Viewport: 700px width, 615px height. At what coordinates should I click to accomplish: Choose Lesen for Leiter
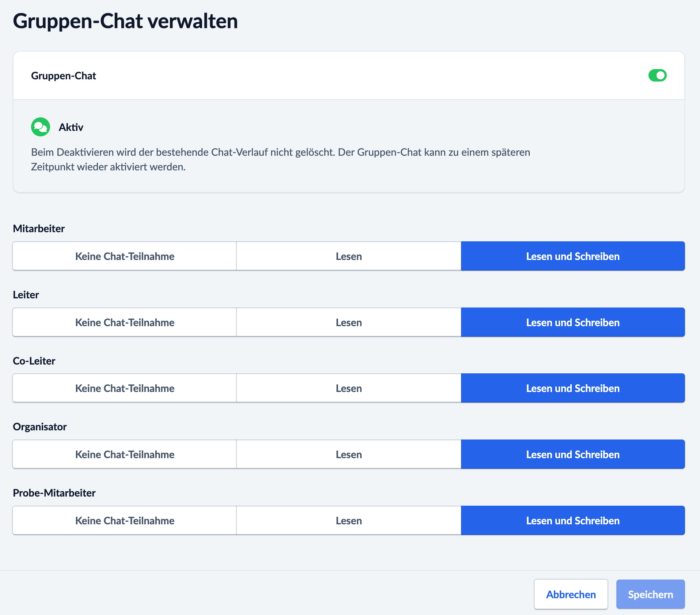click(x=349, y=322)
